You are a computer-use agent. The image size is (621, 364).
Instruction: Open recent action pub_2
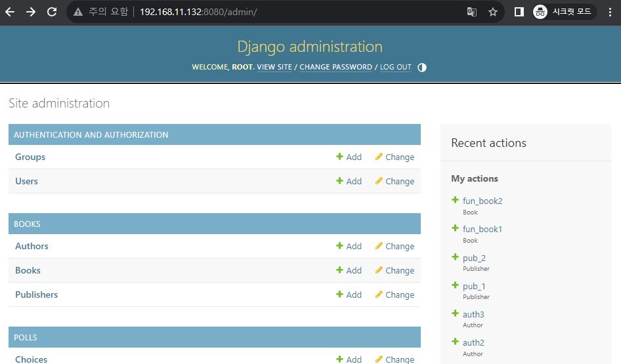point(474,258)
